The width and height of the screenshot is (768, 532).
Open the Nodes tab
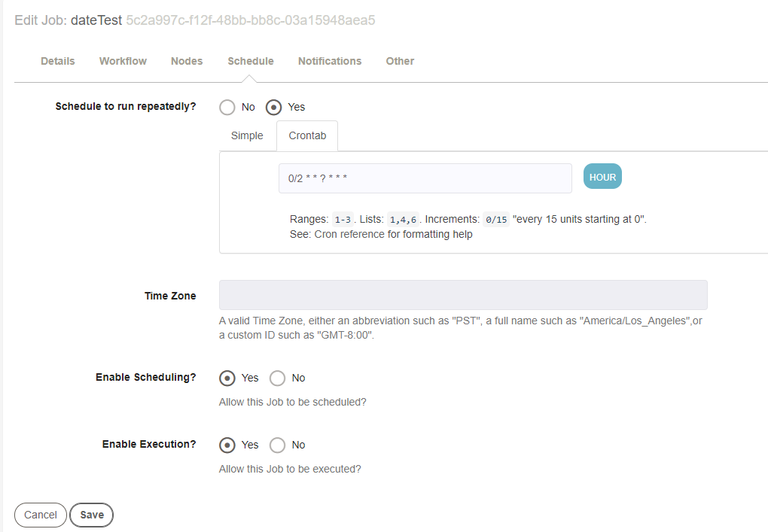(187, 61)
